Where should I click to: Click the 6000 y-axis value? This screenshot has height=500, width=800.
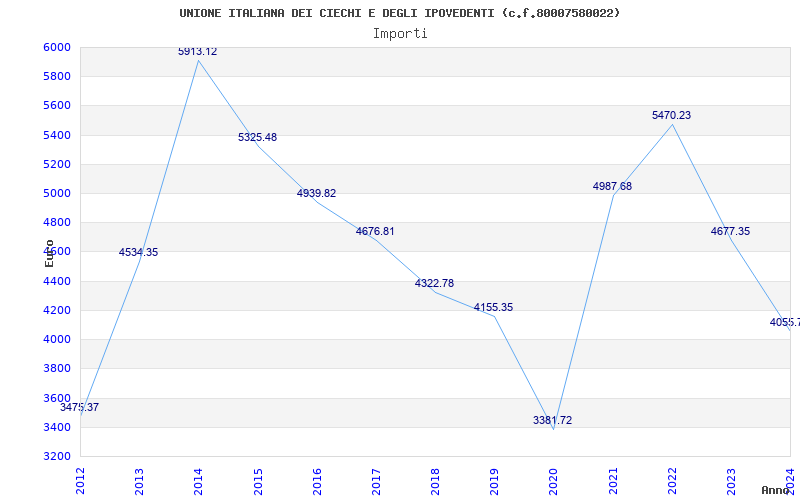pyautogui.click(x=57, y=47)
